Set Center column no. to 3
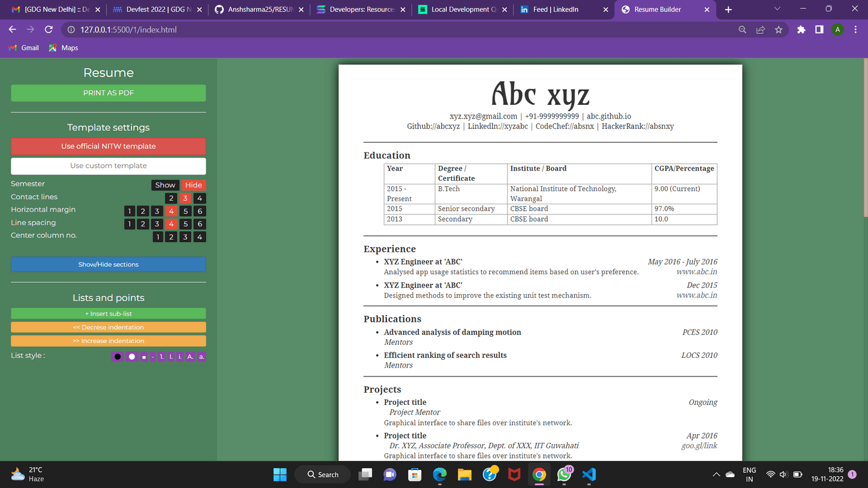This screenshot has width=868, height=488. pyautogui.click(x=186, y=237)
